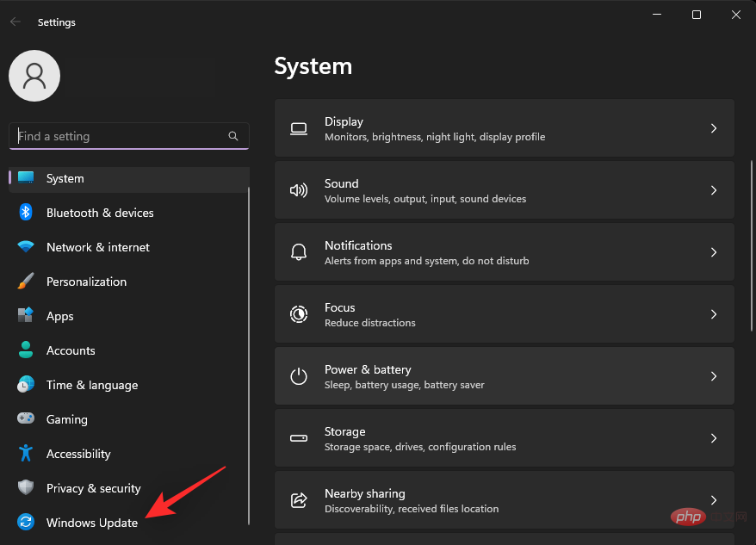
Task: Click the Accounts person icon
Action: 25,350
